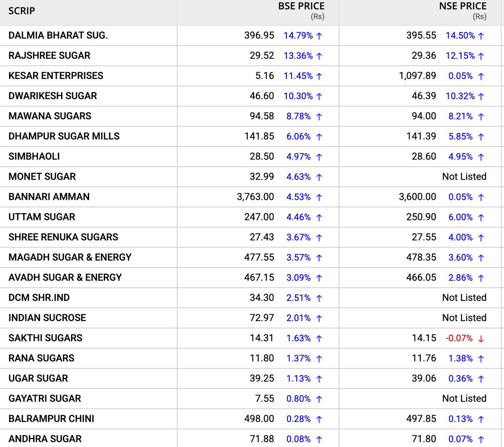Image resolution: width=504 pixels, height=447 pixels.
Task: Open RAJSHREE SUGAR scrip
Action: (x=49, y=55)
